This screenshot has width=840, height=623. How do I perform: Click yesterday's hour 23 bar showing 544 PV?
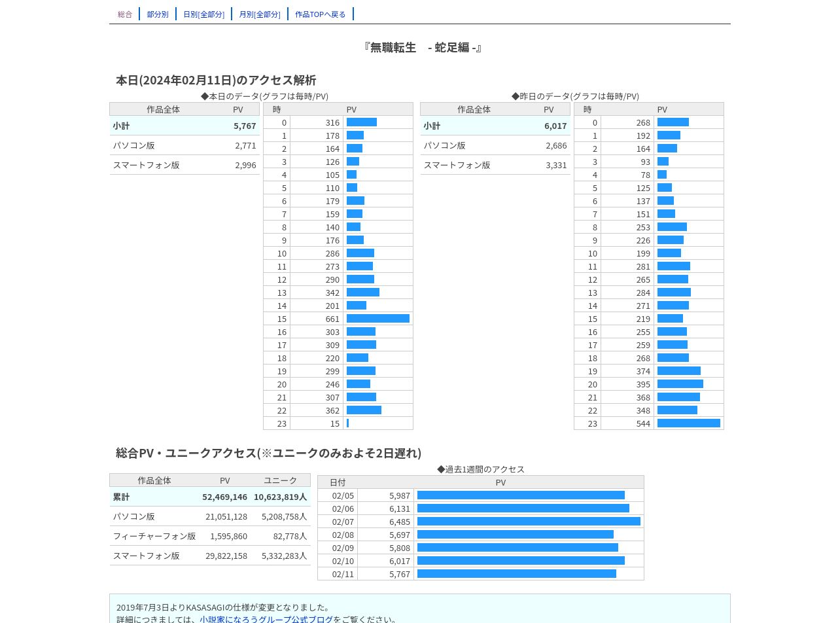tap(689, 423)
